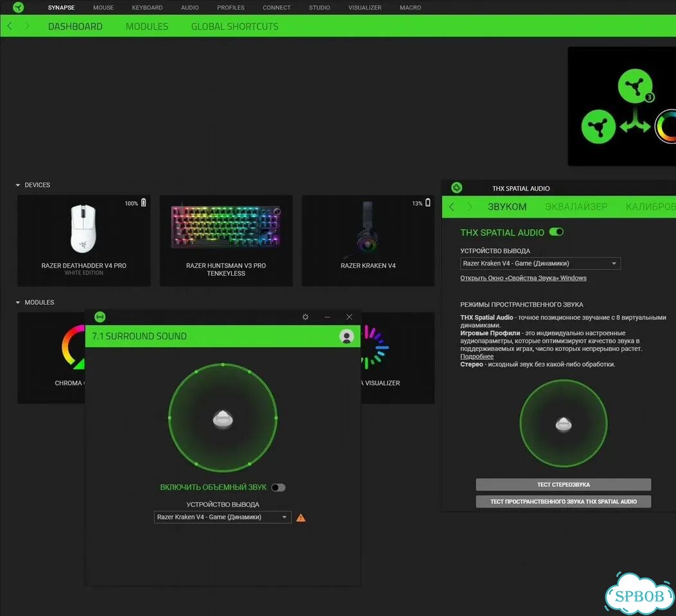Click the orange warning icon beside output device
Screen dimensions: 676x616
tap(301, 518)
